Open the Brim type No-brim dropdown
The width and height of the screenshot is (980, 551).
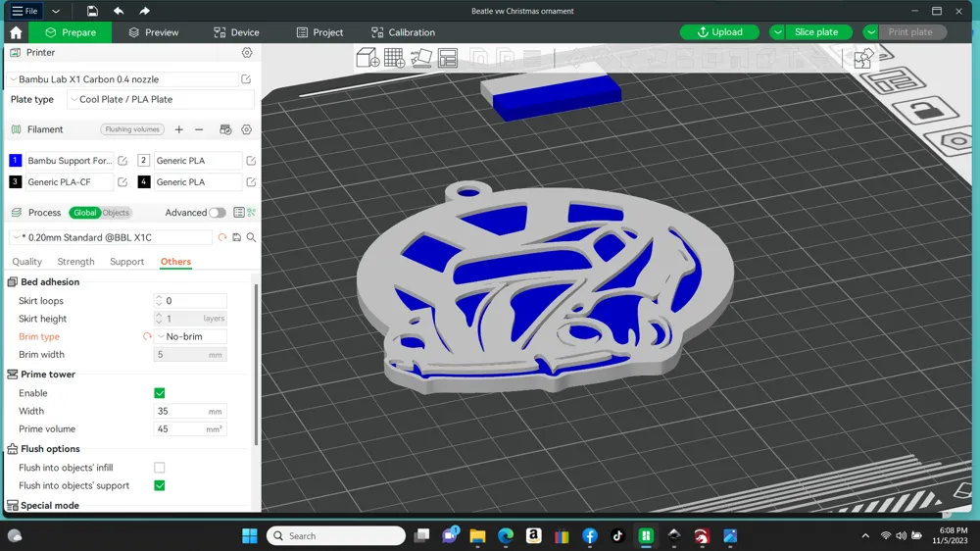pyautogui.click(x=191, y=336)
